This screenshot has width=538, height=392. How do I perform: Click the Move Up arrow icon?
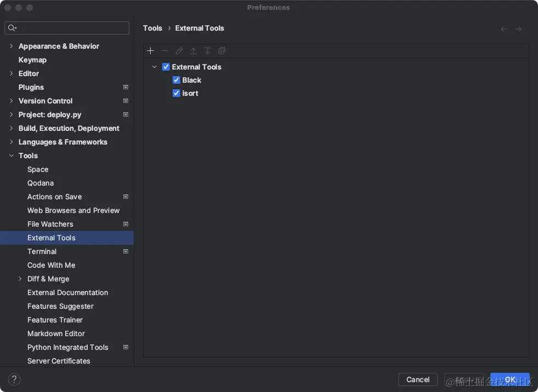pyautogui.click(x=193, y=51)
